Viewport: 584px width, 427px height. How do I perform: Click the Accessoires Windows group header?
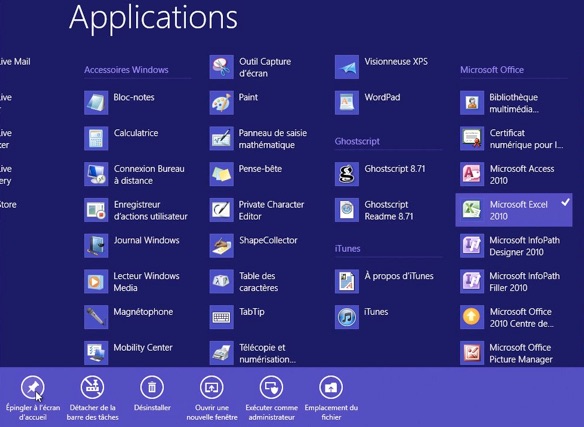(x=126, y=70)
